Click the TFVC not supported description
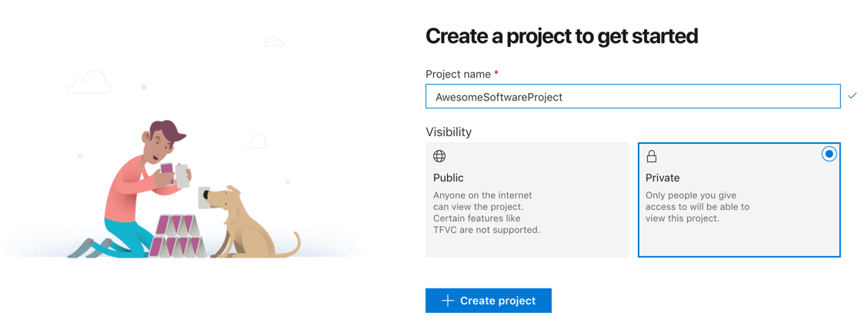 coord(486,212)
